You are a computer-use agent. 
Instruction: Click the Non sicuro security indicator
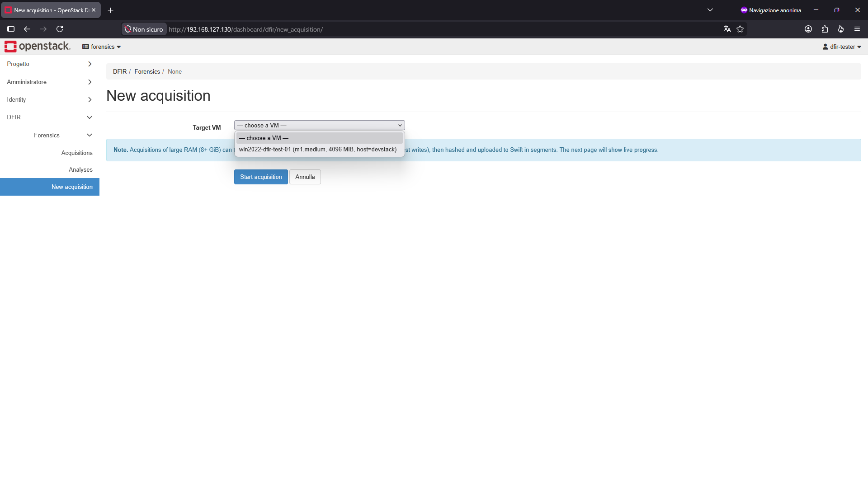(144, 29)
